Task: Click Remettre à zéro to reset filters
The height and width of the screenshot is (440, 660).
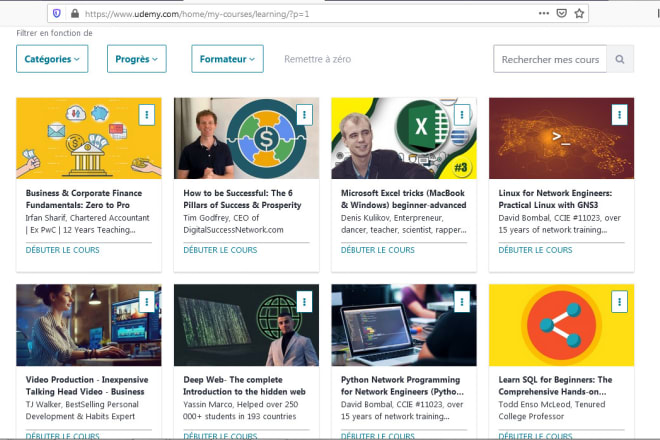Action: (317, 59)
